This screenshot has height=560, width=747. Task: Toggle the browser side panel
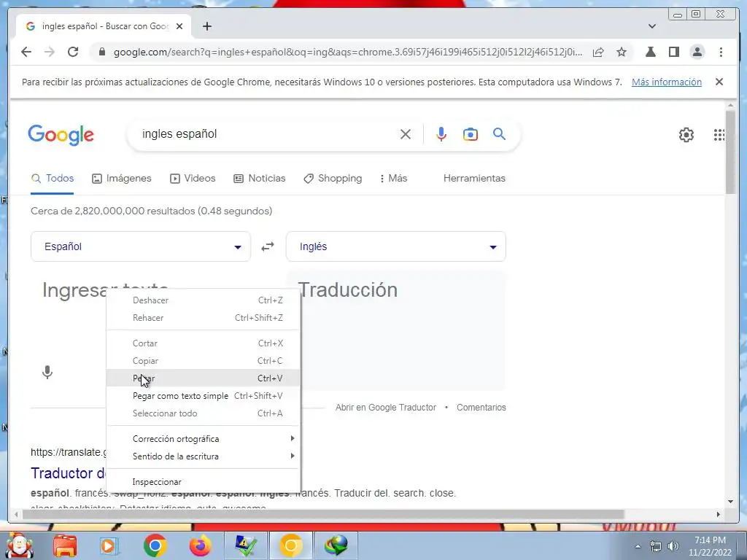point(673,52)
